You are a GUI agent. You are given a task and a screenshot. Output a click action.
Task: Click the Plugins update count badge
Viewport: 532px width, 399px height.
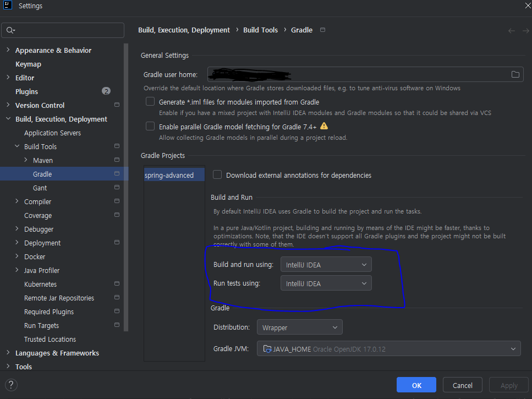pos(106,91)
